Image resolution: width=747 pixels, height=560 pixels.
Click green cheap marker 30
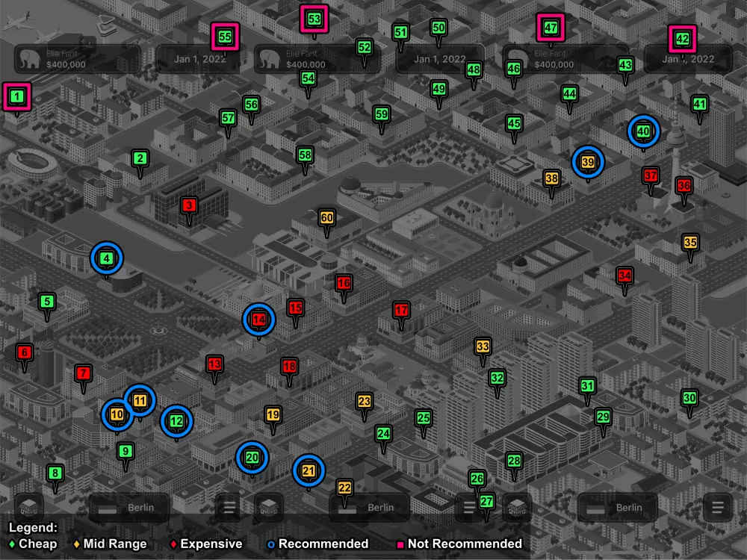pyautogui.click(x=689, y=399)
